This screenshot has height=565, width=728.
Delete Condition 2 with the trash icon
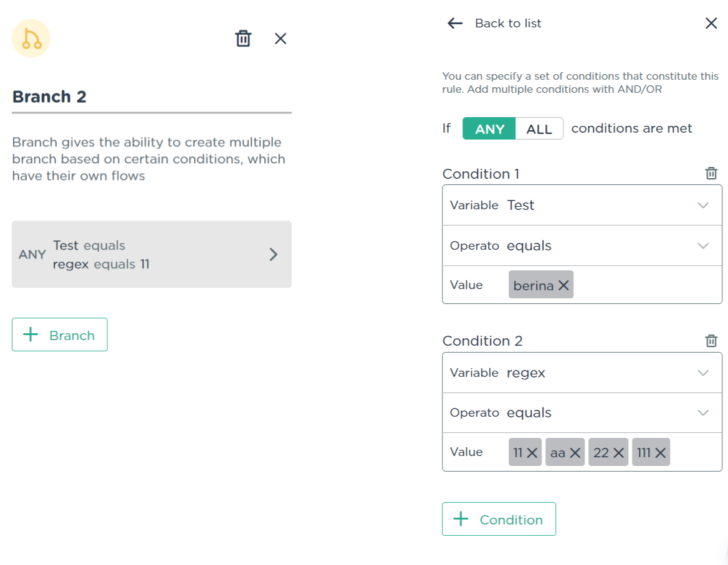click(711, 341)
